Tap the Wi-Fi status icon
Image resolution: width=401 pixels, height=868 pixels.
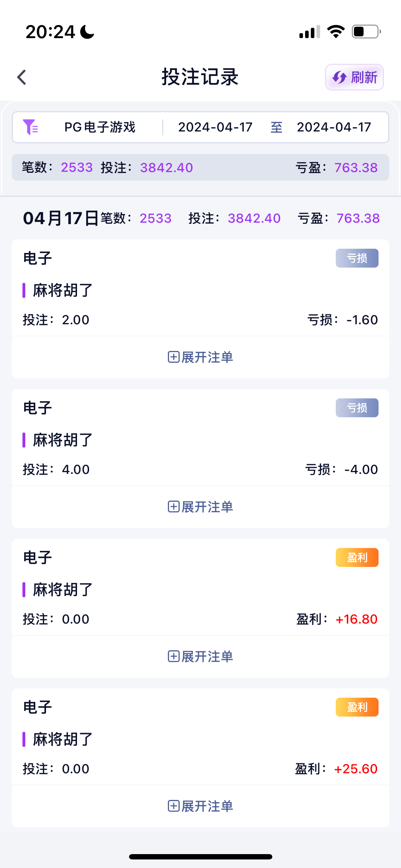[x=336, y=32]
